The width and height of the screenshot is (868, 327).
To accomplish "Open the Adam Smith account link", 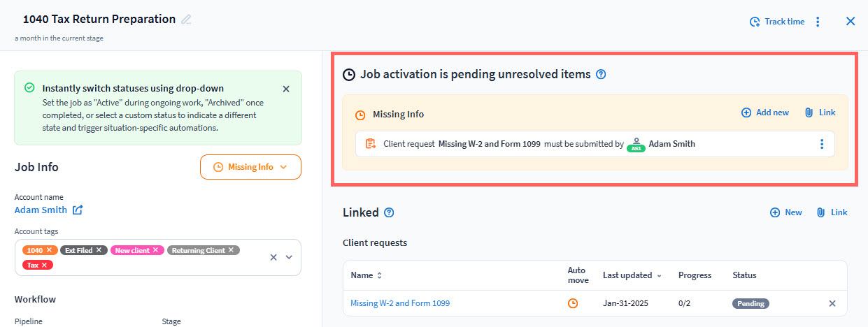I will [41, 210].
